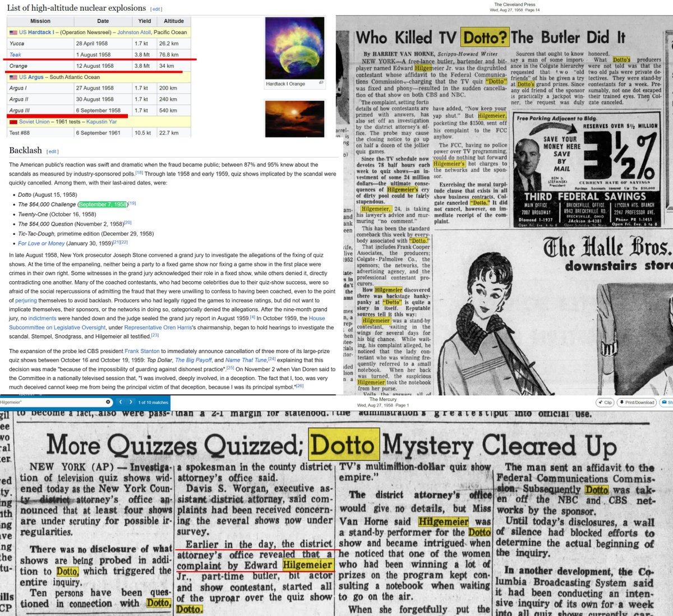Click the Twenty-One (October 16, 1958) list item
673x616 pixels.
[x=57, y=214]
